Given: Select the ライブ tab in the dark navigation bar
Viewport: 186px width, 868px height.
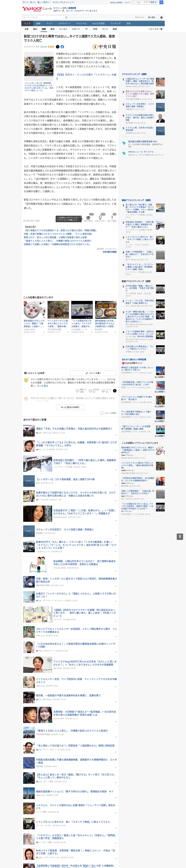Looking at the screenshot, I should tap(49, 24).
